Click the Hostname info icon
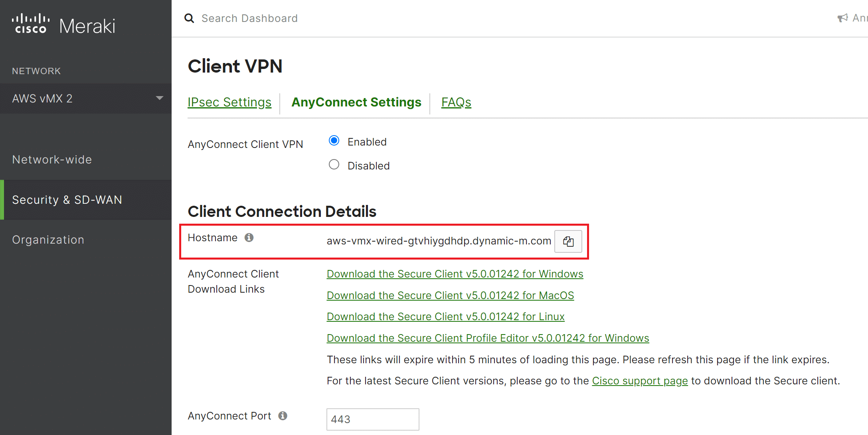 pyautogui.click(x=249, y=238)
